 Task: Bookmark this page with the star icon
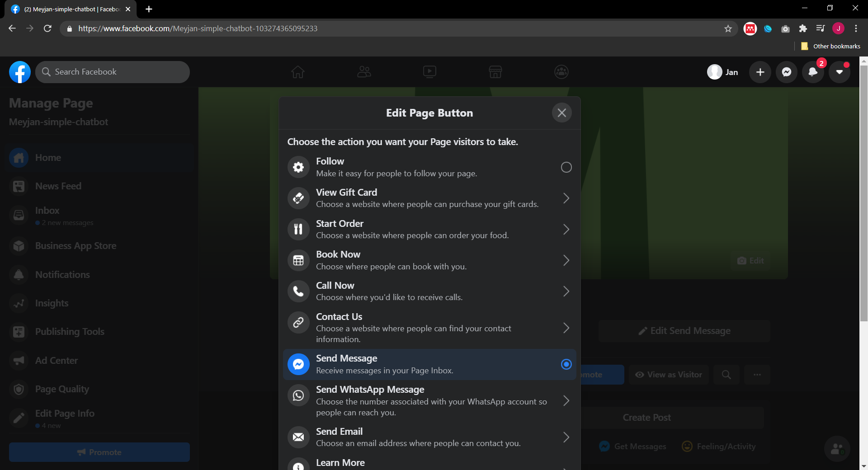pyautogui.click(x=728, y=28)
